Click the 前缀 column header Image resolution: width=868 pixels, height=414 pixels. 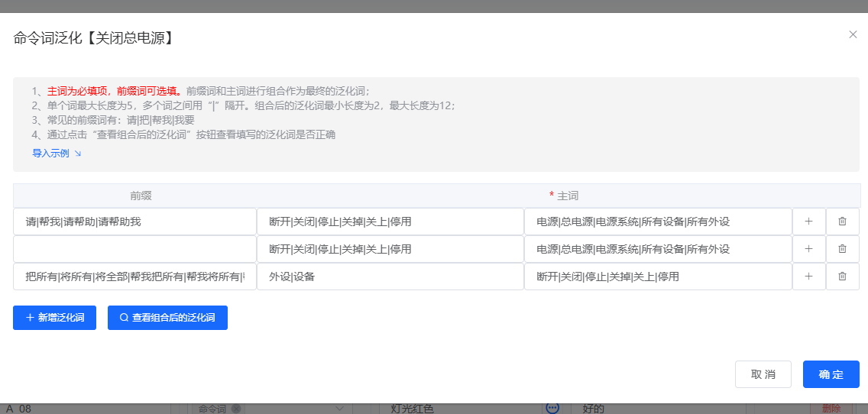tap(141, 196)
